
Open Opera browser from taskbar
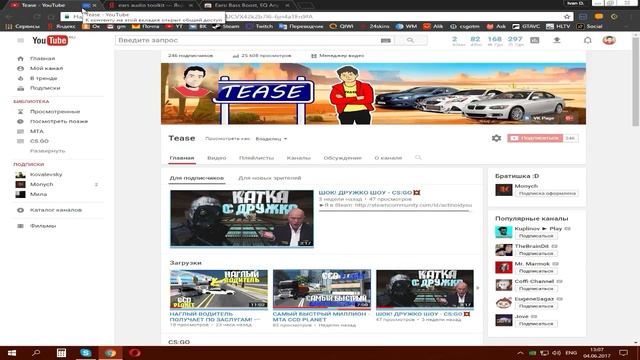[135, 353]
